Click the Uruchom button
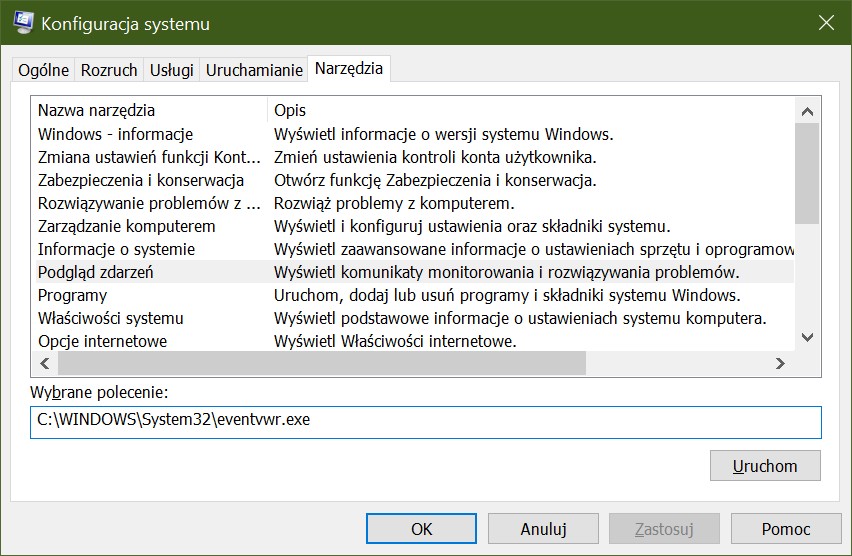852x556 pixels. 765,466
